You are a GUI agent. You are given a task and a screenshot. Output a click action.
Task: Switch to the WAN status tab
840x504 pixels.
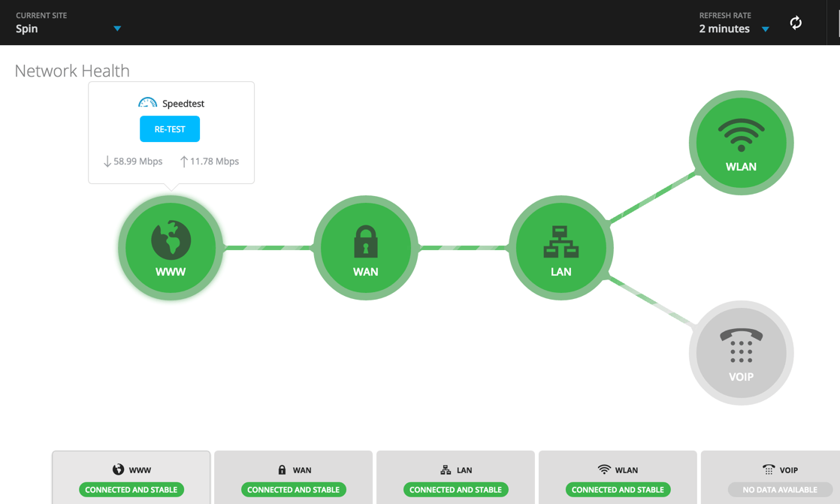coord(294,477)
